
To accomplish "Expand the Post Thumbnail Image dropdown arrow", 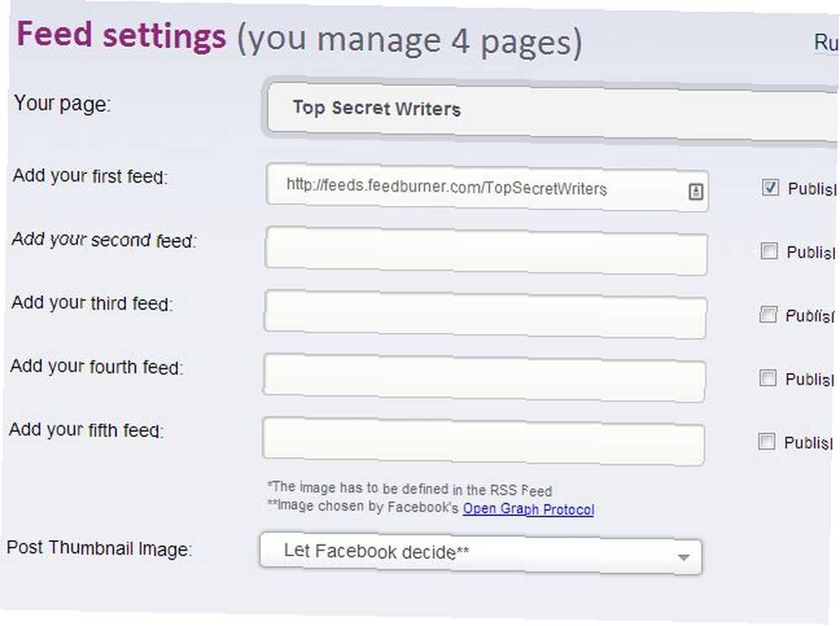I will coord(683,557).
